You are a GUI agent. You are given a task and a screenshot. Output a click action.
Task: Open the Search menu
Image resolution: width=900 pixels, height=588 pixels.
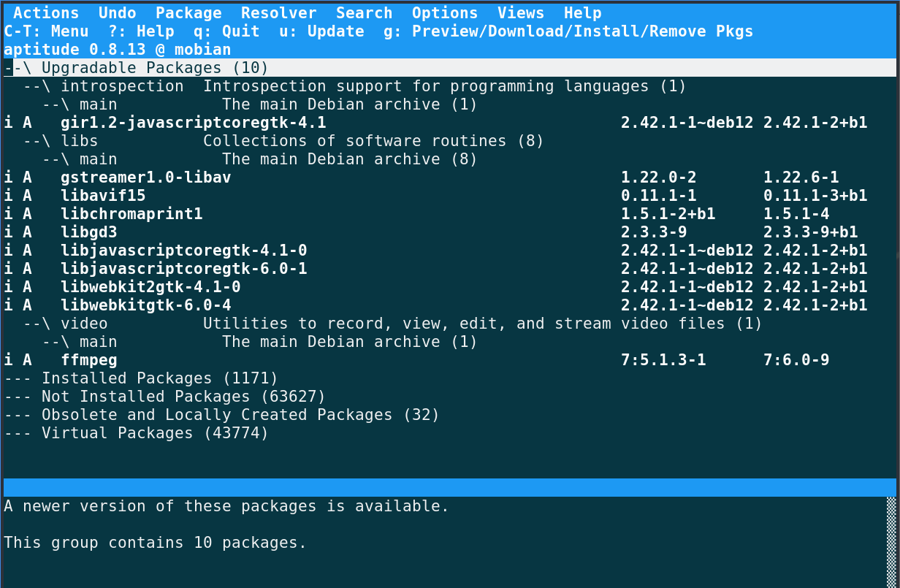[x=365, y=13]
